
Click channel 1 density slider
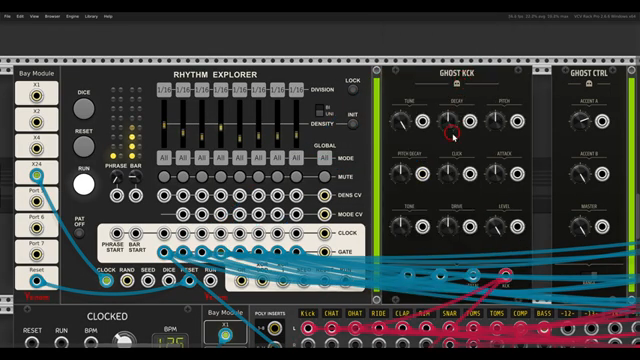[x=164, y=124]
